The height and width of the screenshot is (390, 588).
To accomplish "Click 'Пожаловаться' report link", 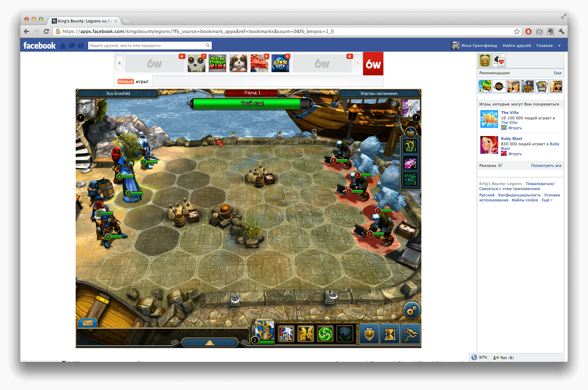I will [x=539, y=184].
